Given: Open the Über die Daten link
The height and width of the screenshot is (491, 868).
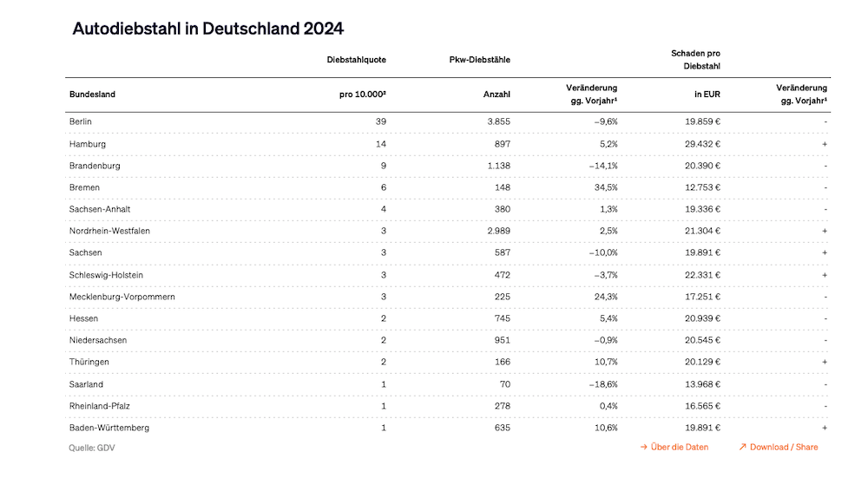Looking at the screenshot, I should [x=679, y=448].
